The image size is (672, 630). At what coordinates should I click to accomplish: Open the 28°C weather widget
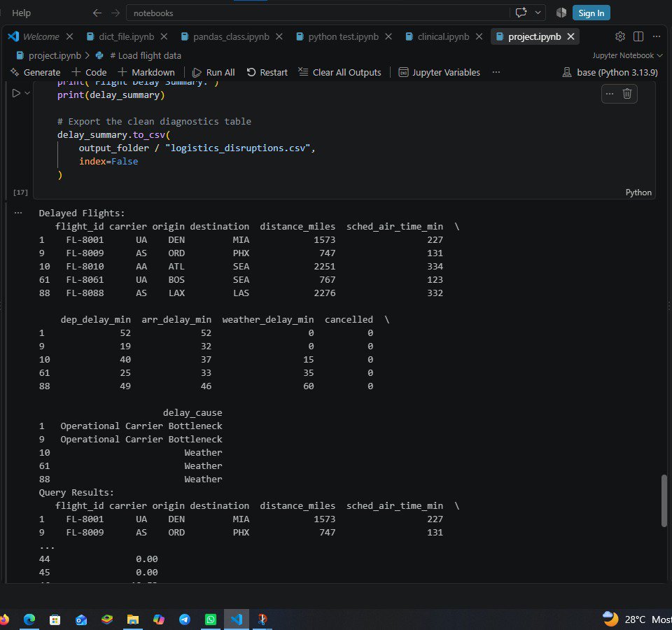coord(636,619)
